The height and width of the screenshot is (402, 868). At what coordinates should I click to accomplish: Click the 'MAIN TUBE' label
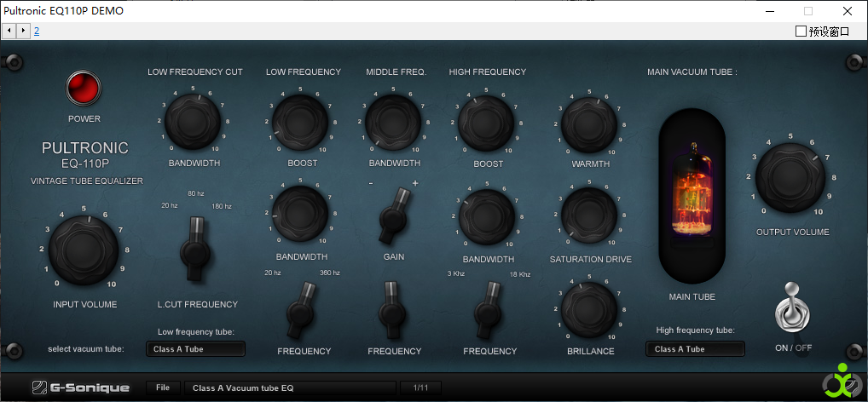click(692, 297)
